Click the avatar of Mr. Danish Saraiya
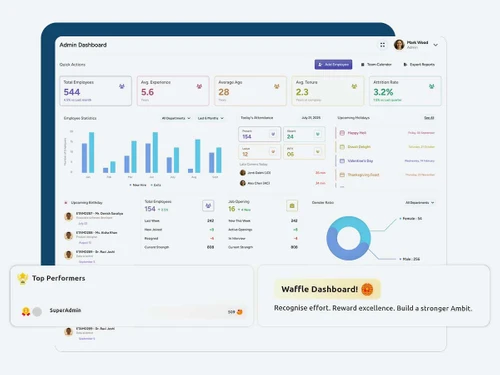The height and width of the screenshot is (375, 500). tap(69, 217)
